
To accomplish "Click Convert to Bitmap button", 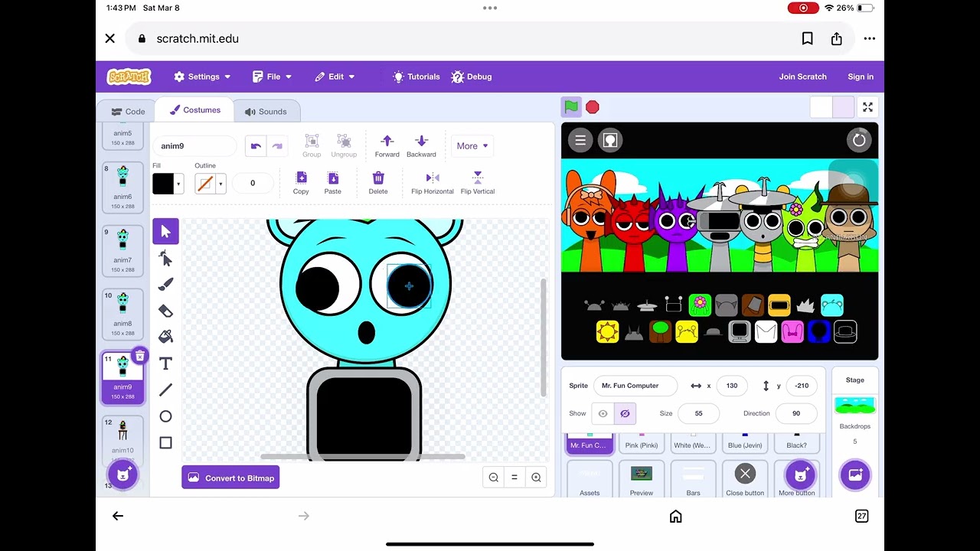I will [x=230, y=478].
